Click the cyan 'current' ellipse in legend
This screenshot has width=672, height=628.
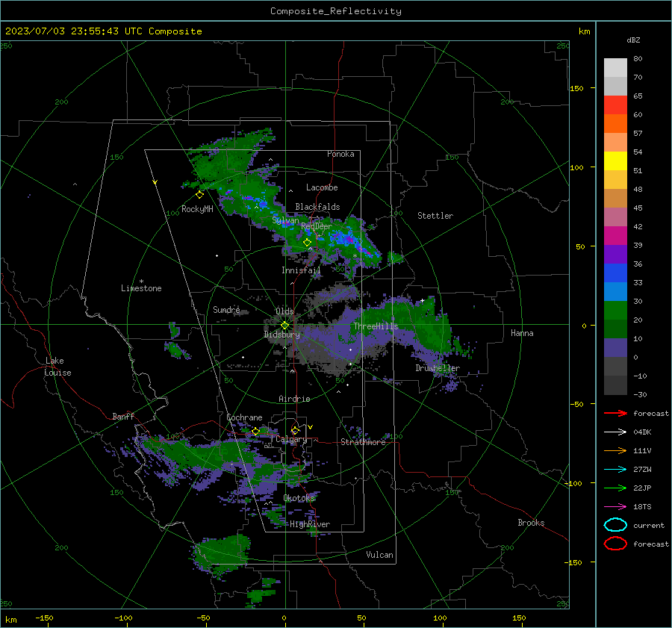[x=615, y=525]
